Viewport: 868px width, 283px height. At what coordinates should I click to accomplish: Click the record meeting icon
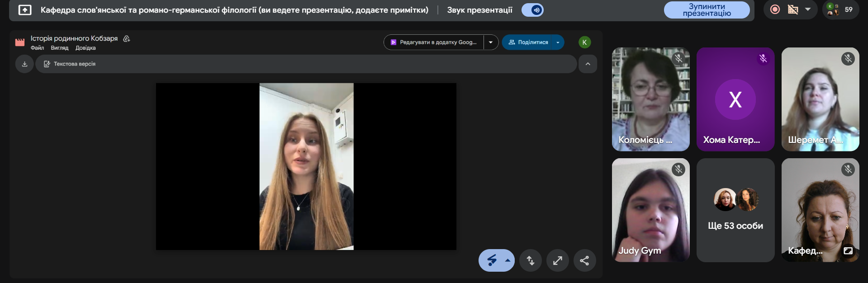pos(775,9)
